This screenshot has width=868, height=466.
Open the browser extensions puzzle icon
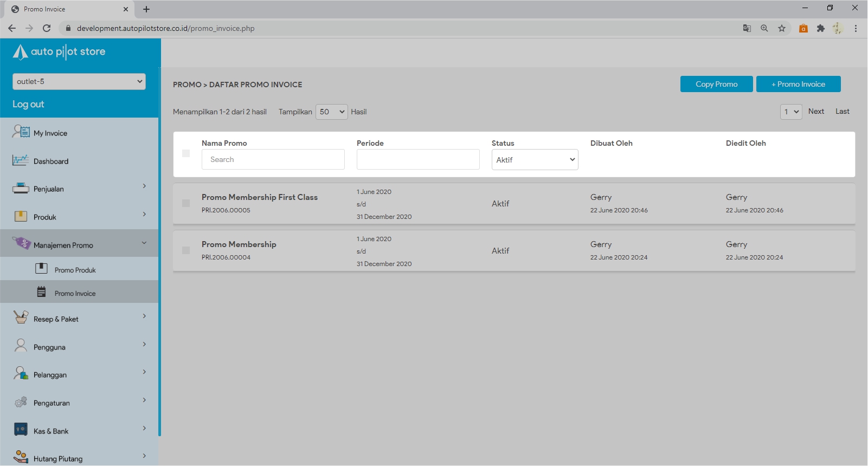tap(820, 28)
